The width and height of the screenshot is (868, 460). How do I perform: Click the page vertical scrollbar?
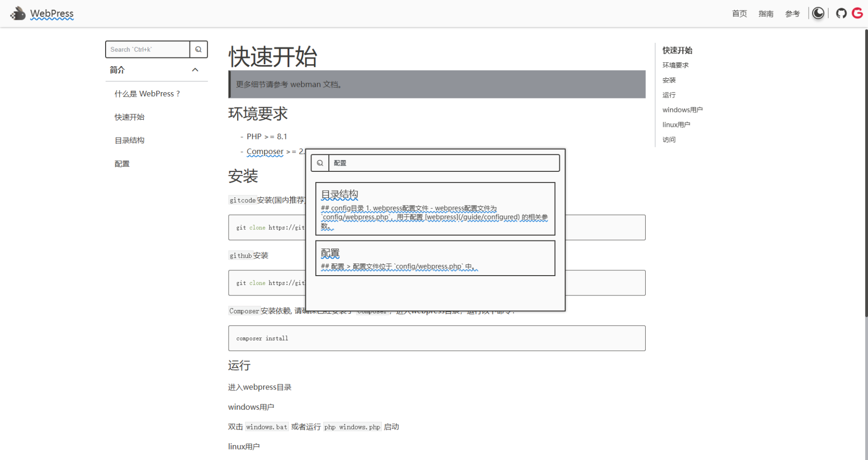click(x=866, y=173)
